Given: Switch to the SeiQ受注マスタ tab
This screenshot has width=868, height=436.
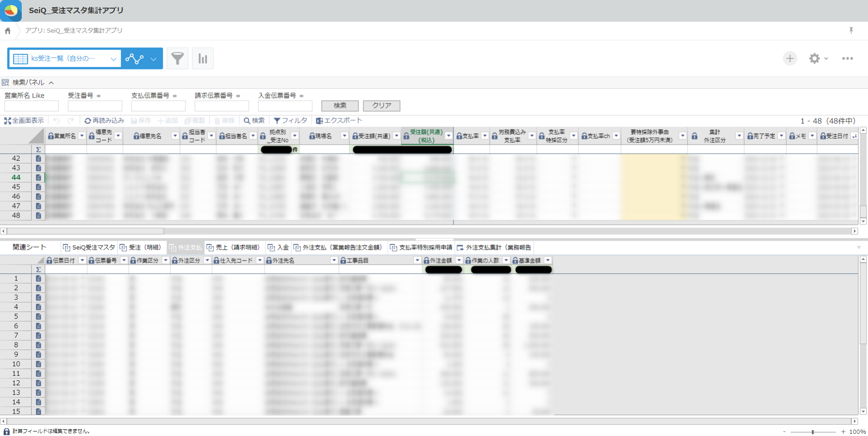Looking at the screenshot, I should pos(89,247).
